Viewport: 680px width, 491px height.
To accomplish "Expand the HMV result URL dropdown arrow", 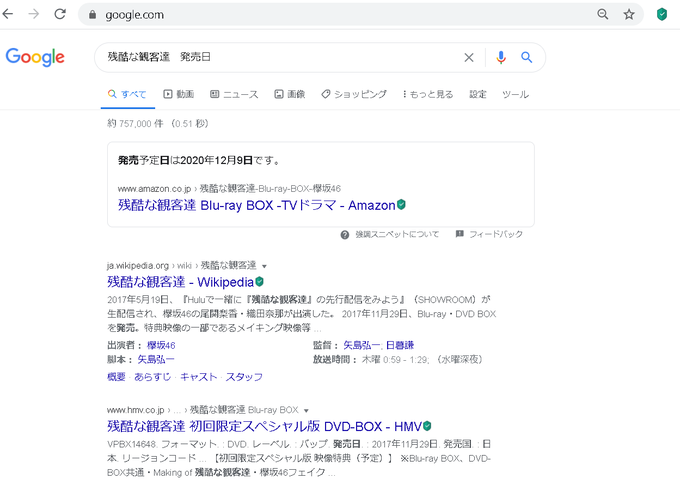I will point(306,410).
